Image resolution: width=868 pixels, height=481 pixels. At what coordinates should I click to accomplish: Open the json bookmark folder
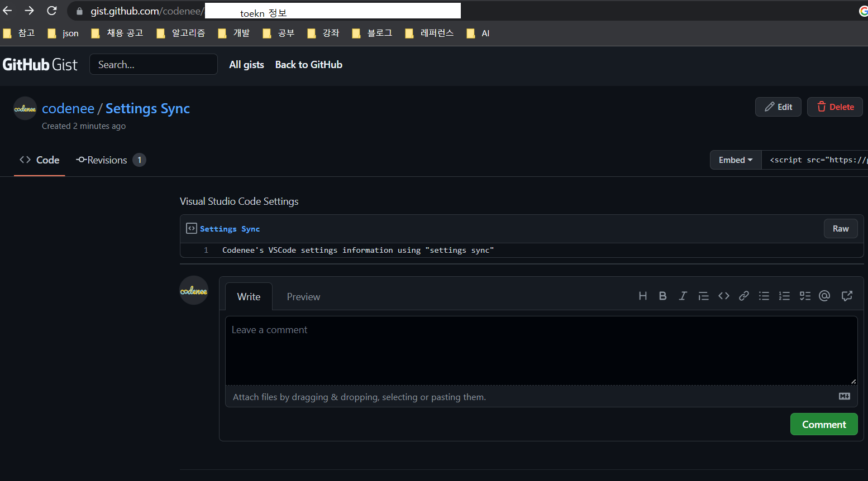63,33
